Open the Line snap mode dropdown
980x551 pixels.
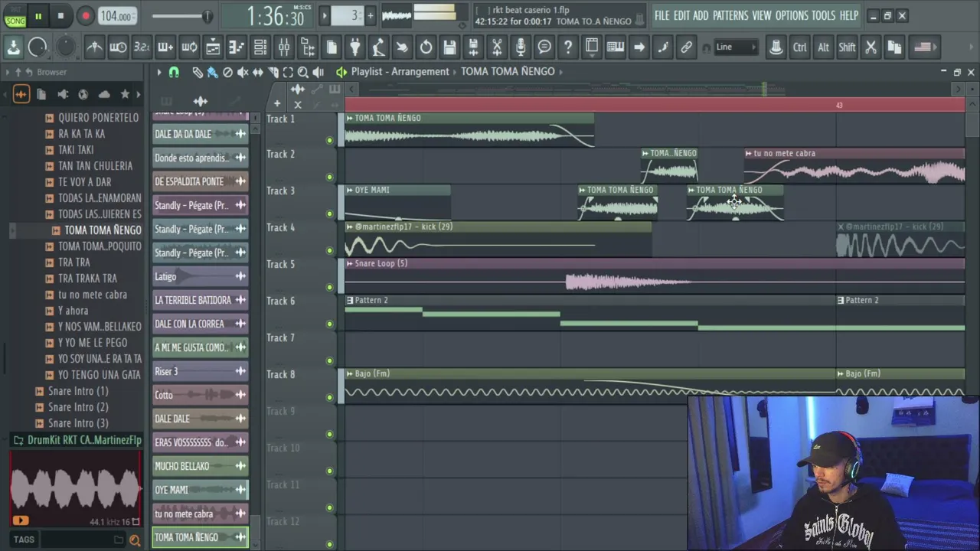(x=735, y=47)
